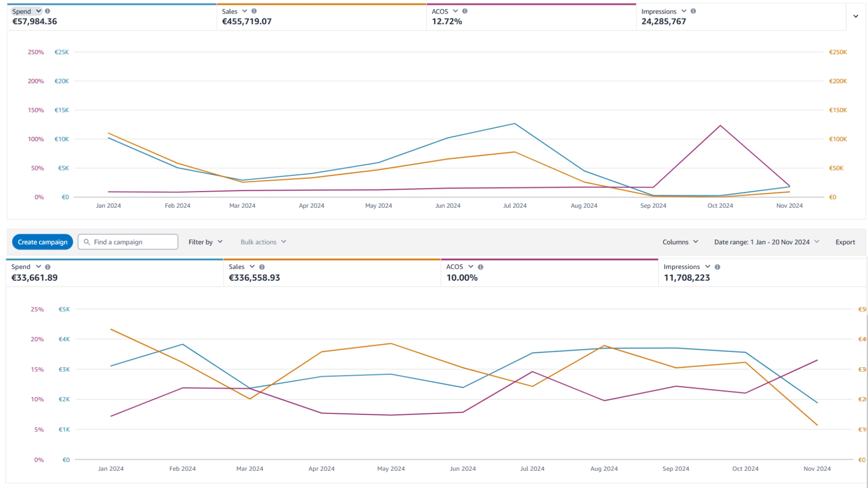
Task: Open Date range 1 Jan - 20 Nov 2024 picker
Action: click(767, 242)
